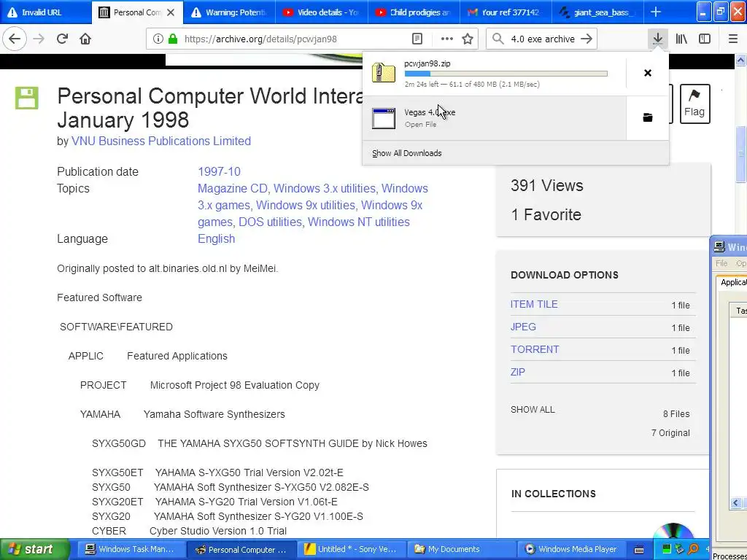Click the '391 Views' text
The image size is (747, 560).
point(547,185)
